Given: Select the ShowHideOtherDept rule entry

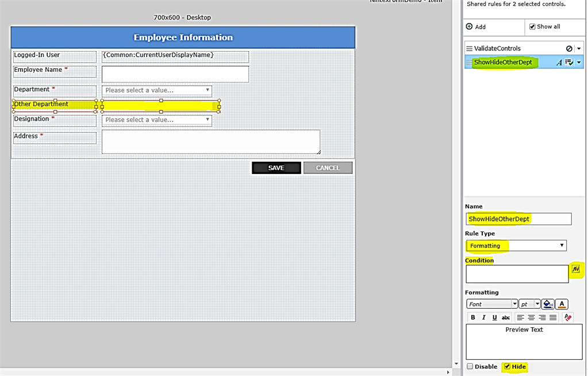Looking at the screenshot, I should (x=504, y=62).
